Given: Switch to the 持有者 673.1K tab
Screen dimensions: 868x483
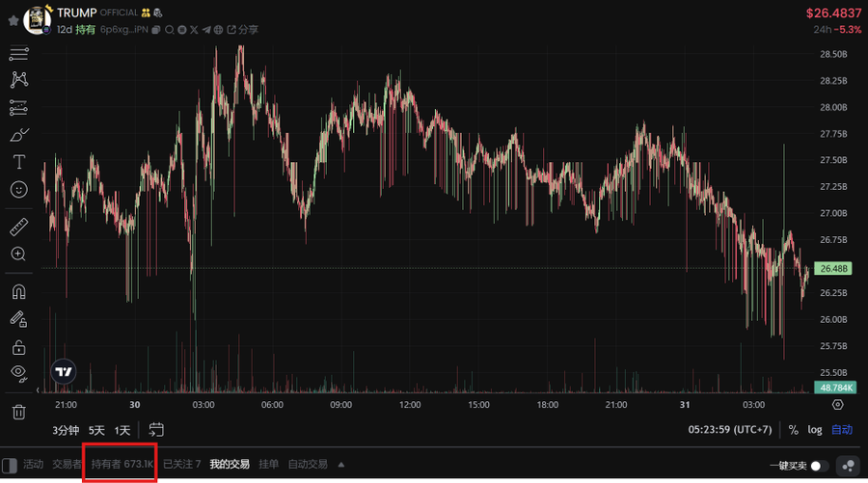Looking at the screenshot, I should click(122, 465).
